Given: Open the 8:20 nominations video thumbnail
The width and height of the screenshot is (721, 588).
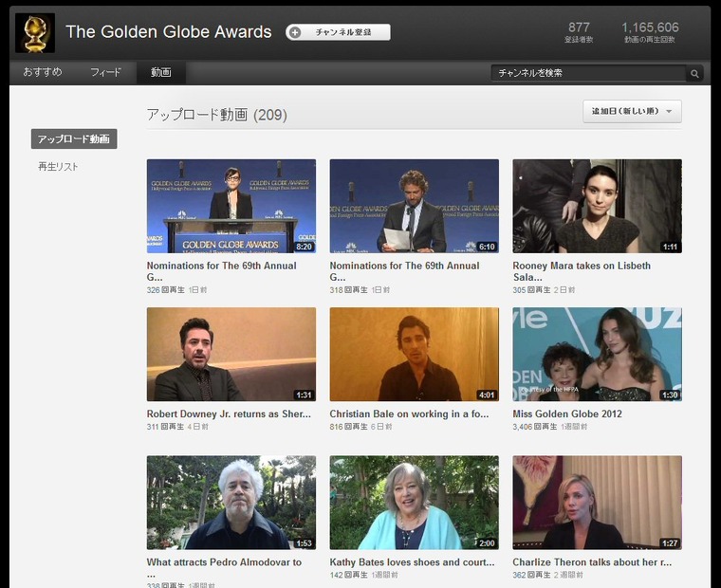Looking at the screenshot, I should 231,206.
